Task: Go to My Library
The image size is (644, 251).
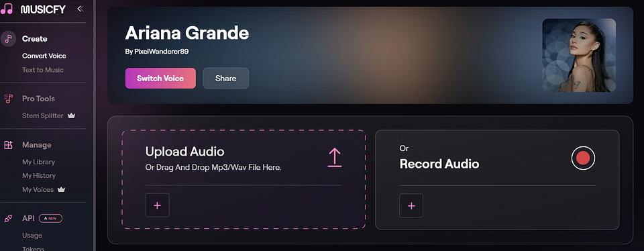Action: (39, 162)
